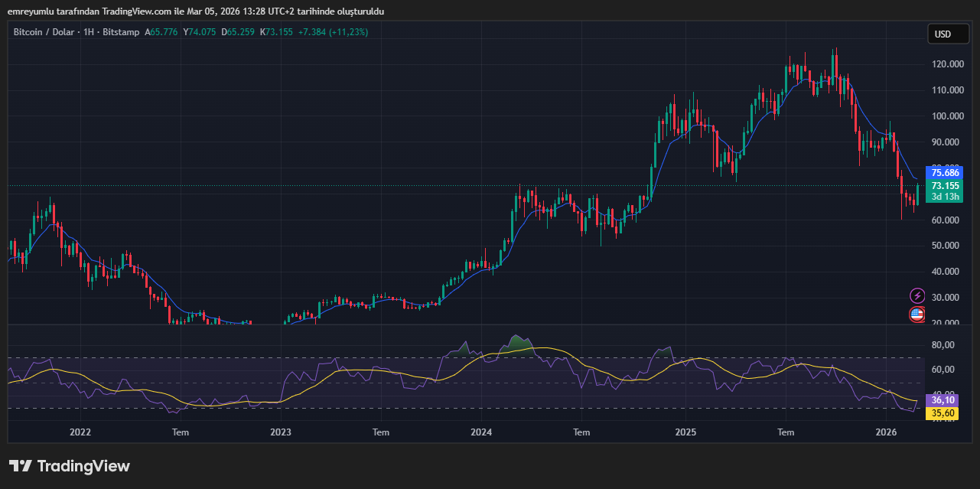Click the blue 75.686 moving average label

coord(945,173)
